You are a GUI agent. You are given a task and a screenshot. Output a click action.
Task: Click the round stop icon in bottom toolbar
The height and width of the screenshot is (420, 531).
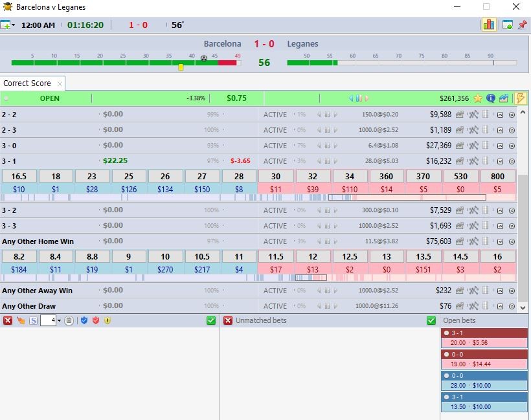(69, 320)
